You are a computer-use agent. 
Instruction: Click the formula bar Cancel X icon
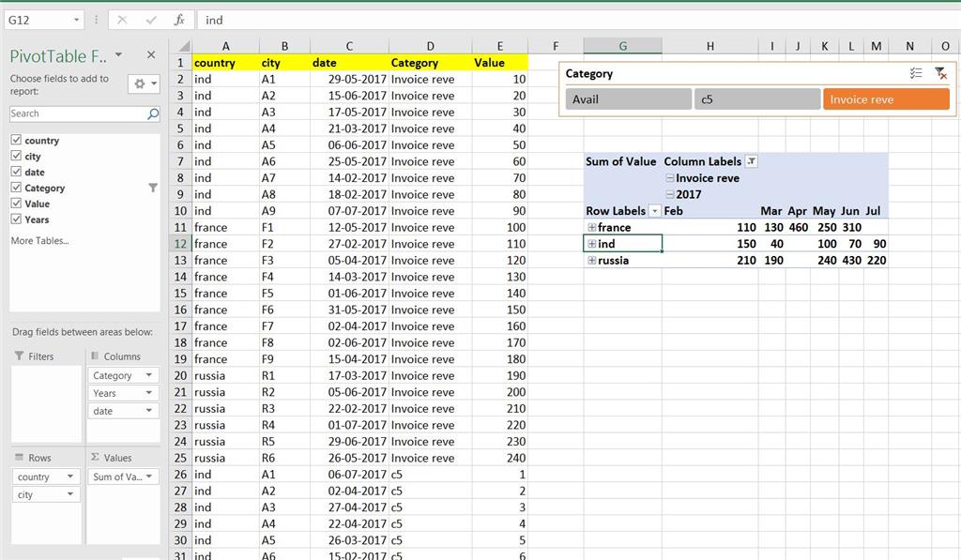pyautogui.click(x=122, y=21)
